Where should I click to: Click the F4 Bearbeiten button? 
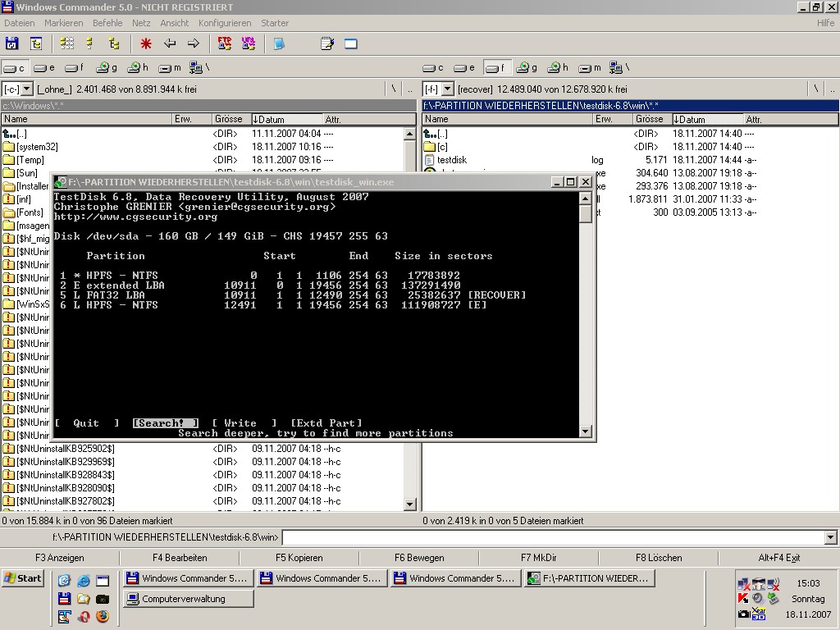(x=180, y=558)
